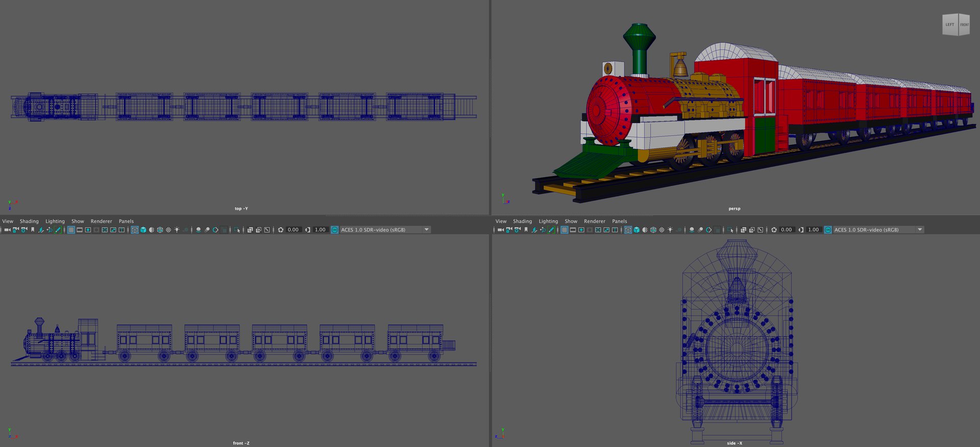
Task: Click Select Camera icon in side view toolbar
Action: pyautogui.click(x=501, y=230)
